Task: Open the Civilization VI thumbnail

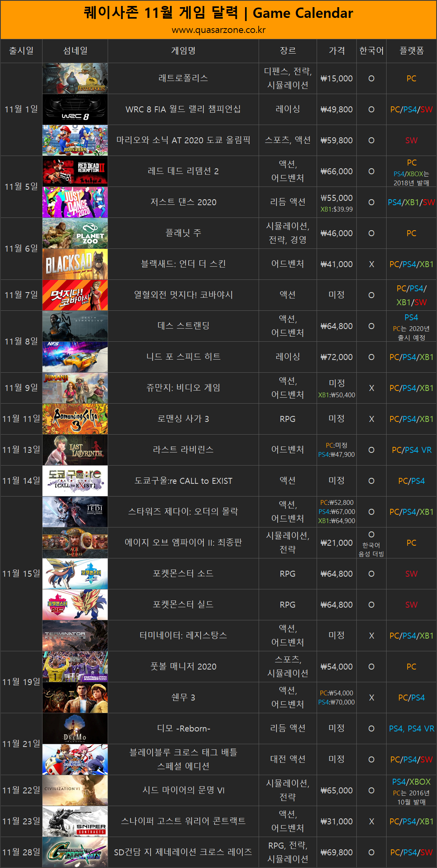Action: [75, 791]
